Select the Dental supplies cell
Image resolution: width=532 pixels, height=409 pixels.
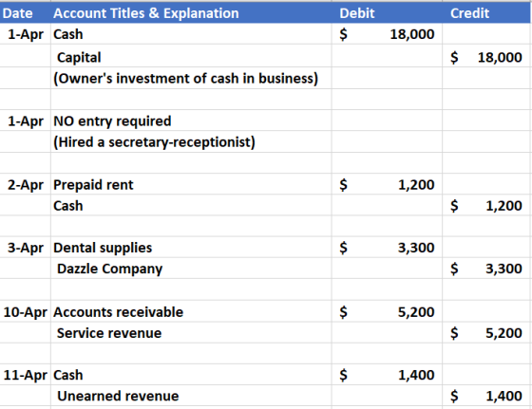pyautogui.click(x=191, y=248)
